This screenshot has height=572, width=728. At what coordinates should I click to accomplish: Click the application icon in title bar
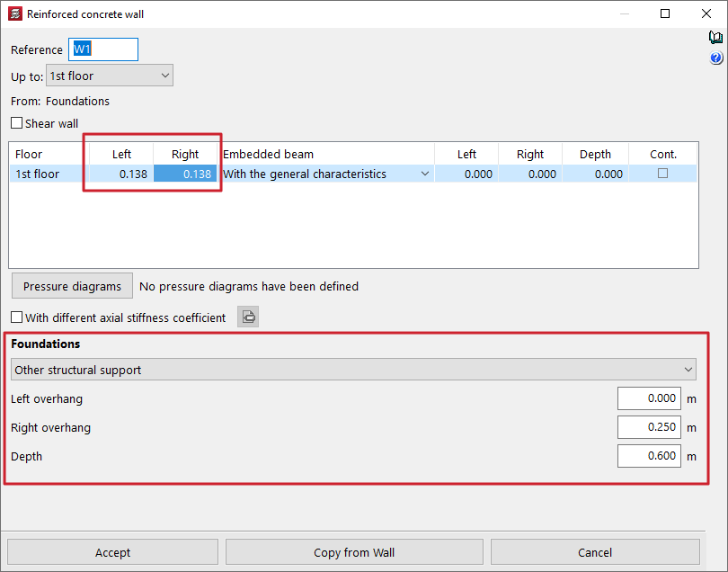(13, 14)
